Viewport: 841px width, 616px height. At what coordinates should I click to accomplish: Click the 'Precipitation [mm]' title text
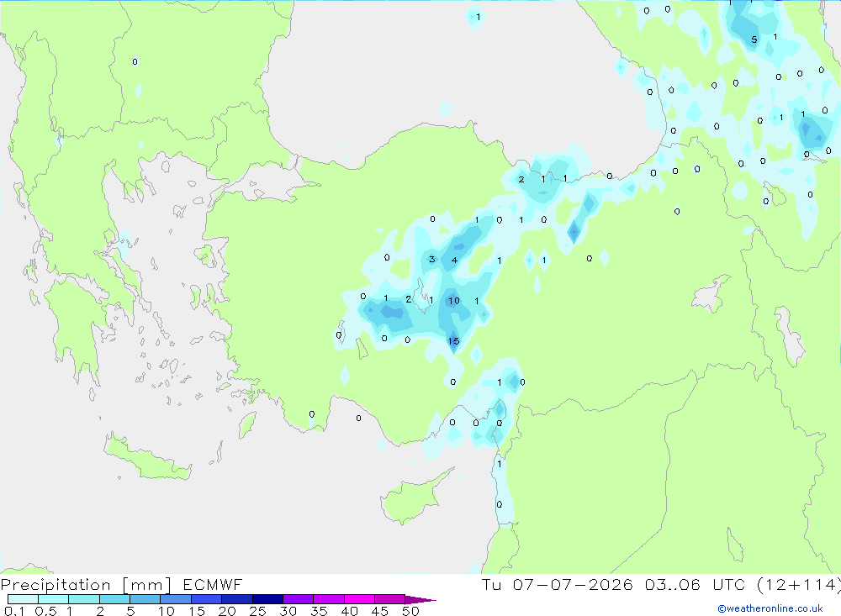click(86, 585)
